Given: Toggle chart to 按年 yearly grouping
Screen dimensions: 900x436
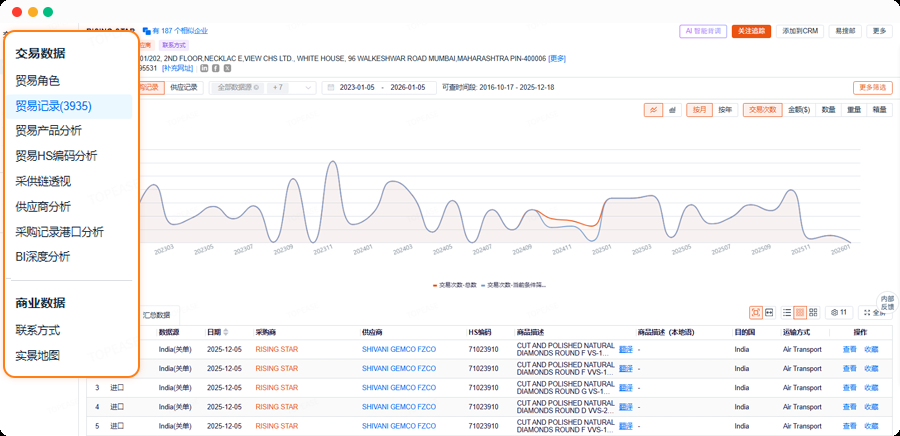Looking at the screenshot, I should click(x=725, y=110).
